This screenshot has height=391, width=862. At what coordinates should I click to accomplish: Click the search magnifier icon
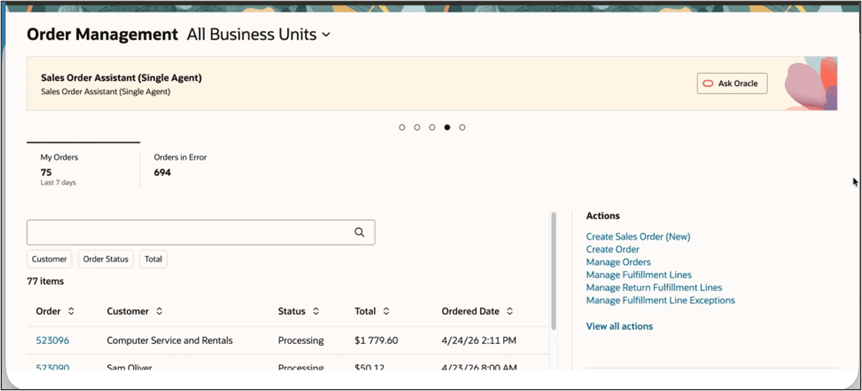click(x=359, y=232)
